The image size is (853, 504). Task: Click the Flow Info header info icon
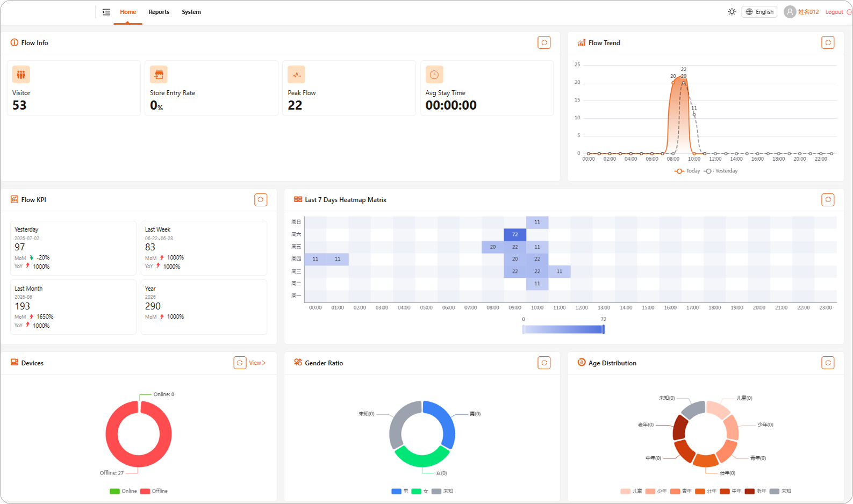15,42
